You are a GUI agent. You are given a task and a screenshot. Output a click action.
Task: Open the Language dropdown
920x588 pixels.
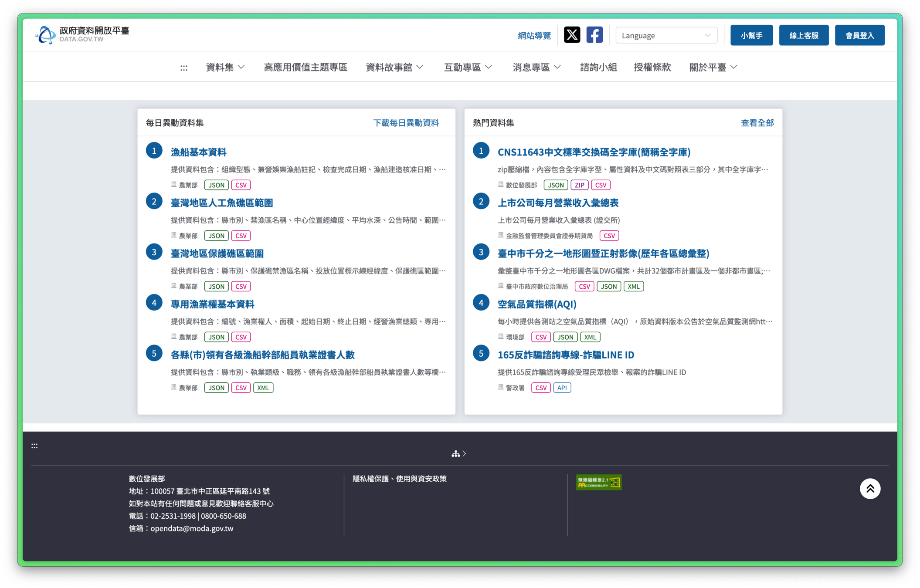click(x=666, y=35)
